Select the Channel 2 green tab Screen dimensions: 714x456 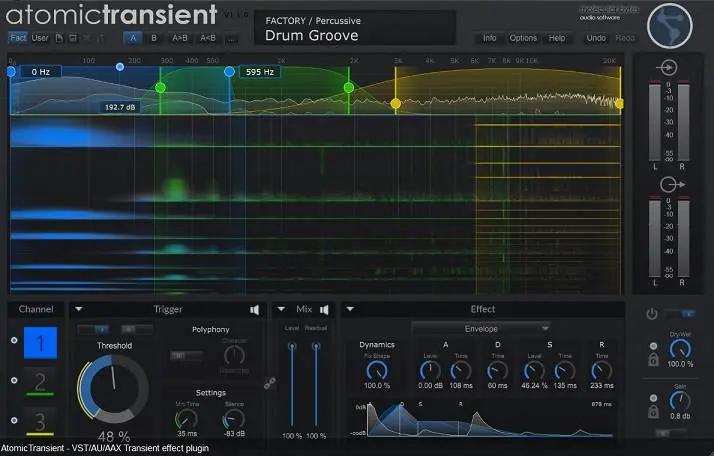tap(40, 382)
